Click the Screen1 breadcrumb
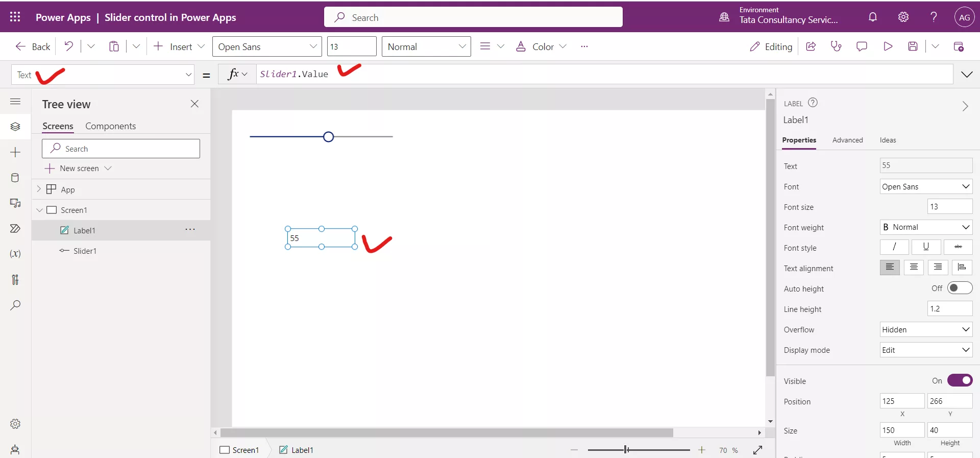Viewport: 980px width, 458px height. [239, 450]
